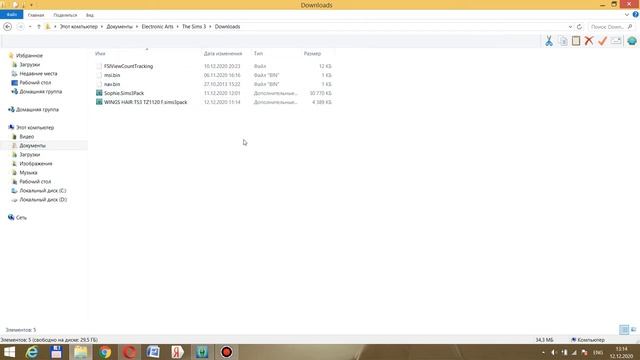640x360 pixels.
Task: Open Локальный диск (D:) in sidebar
Action: 43,199
